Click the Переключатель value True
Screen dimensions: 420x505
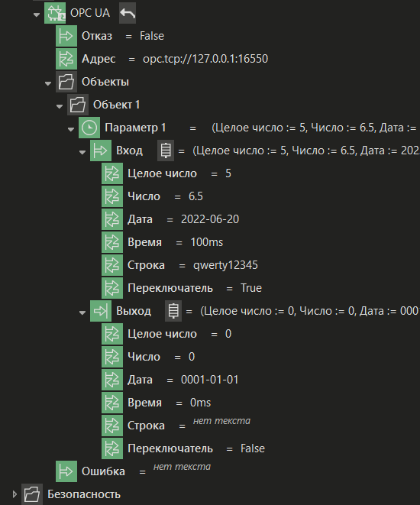[x=251, y=288]
